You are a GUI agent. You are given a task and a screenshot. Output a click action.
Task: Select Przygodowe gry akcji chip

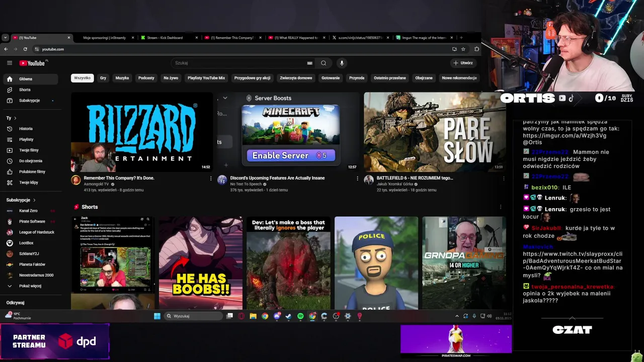[x=253, y=78]
